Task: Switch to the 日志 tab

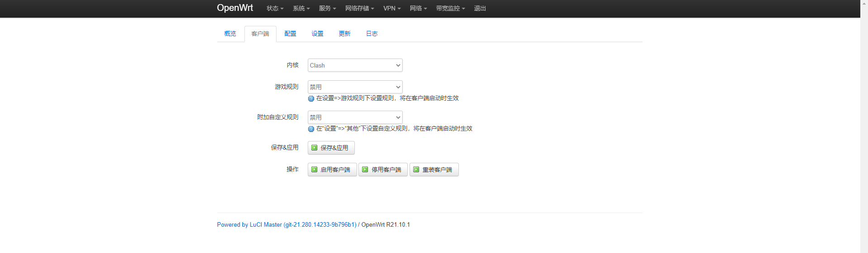Action: pos(372,34)
